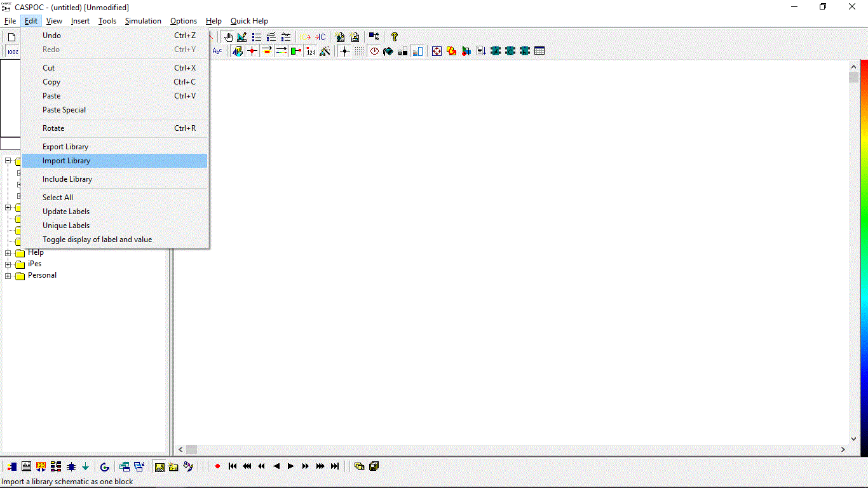Click the black crosshair toolbar icon
Image resolution: width=868 pixels, height=488 pixels.
click(345, 51)
